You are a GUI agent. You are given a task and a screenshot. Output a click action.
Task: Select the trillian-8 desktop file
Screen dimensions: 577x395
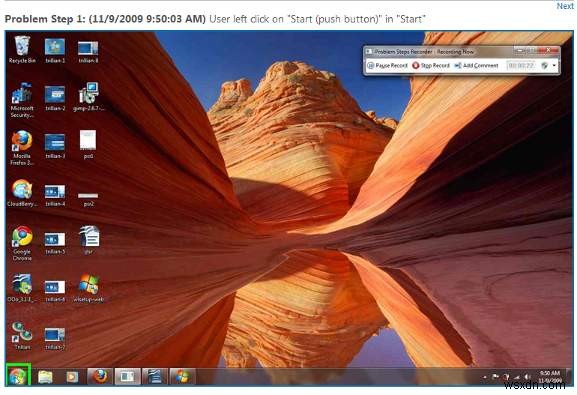88,51
